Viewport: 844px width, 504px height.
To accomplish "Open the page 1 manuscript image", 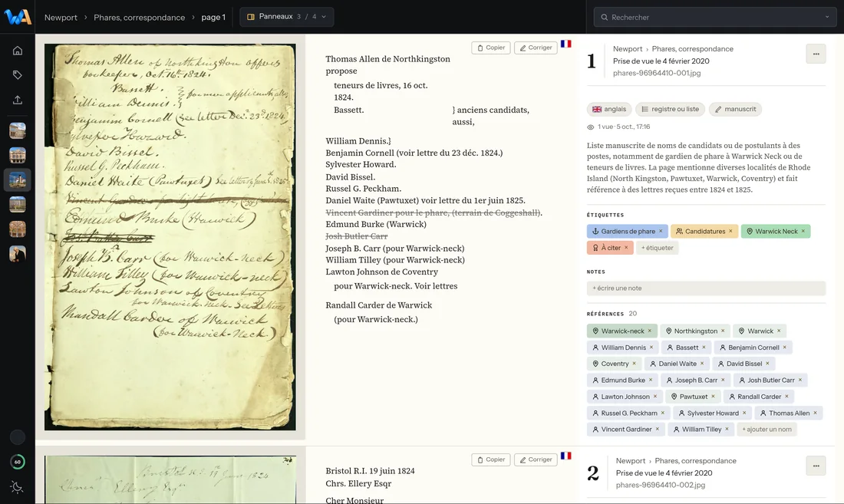I will coord(170,237).
